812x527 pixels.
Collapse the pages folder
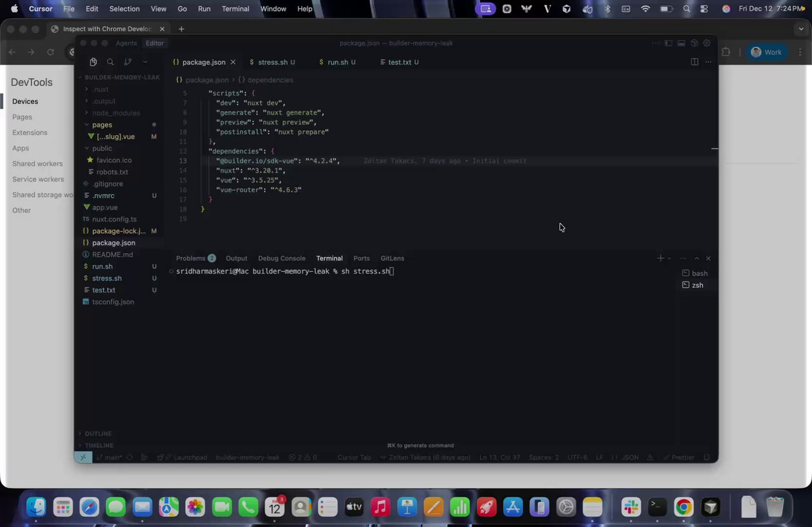tap(119, 125)
